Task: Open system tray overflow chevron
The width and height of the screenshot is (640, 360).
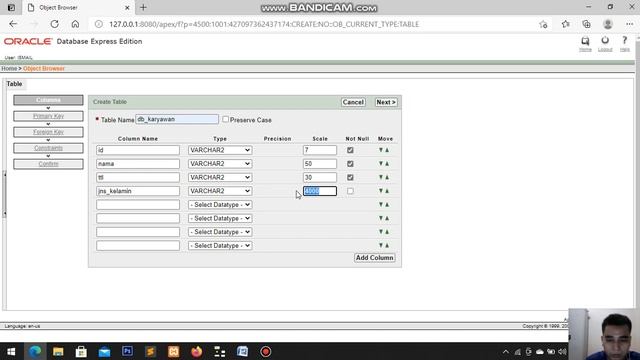Action: tap(506, 351)
